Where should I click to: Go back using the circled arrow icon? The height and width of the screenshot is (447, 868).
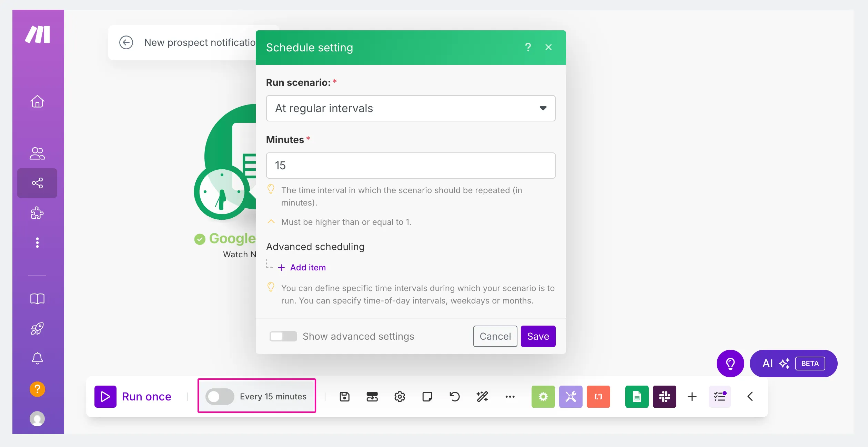pos(126,42)
